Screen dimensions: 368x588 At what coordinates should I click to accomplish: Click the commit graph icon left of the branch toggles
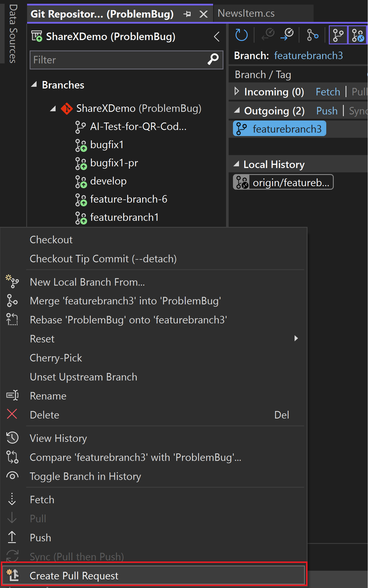(x=312, y=35)
